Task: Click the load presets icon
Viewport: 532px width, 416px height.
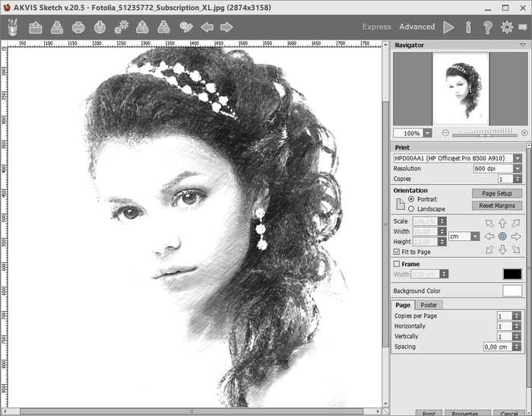Action: [143, 27]
